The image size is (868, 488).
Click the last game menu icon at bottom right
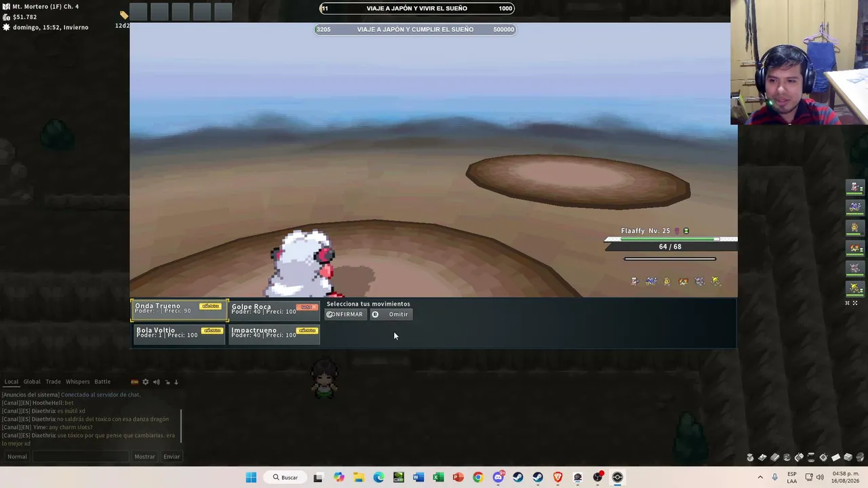coord(860,457)
